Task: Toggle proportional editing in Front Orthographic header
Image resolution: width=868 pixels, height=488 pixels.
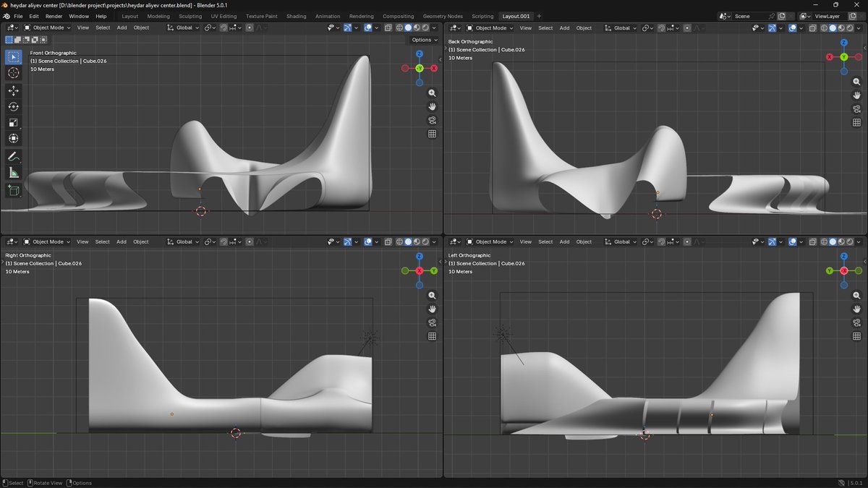Action: pos(250,28)
